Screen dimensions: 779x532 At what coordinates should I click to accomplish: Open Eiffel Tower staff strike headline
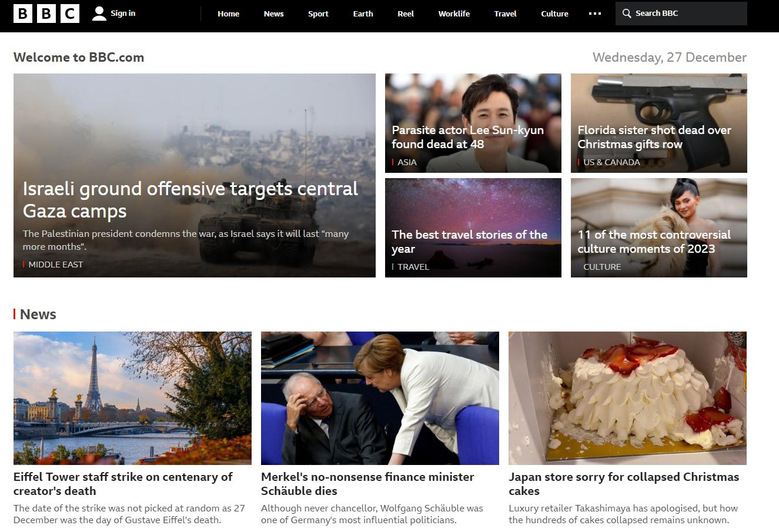[x=123, y=484]
